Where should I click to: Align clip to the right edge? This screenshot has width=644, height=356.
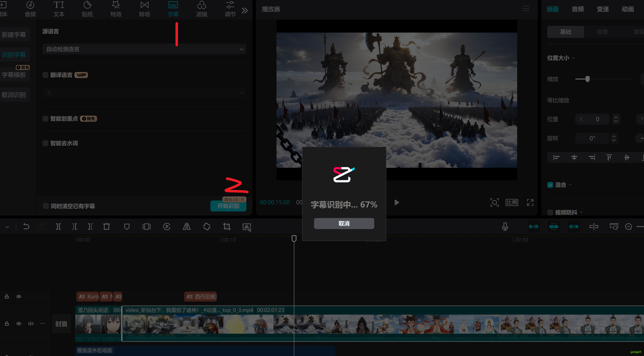[592, 158]
